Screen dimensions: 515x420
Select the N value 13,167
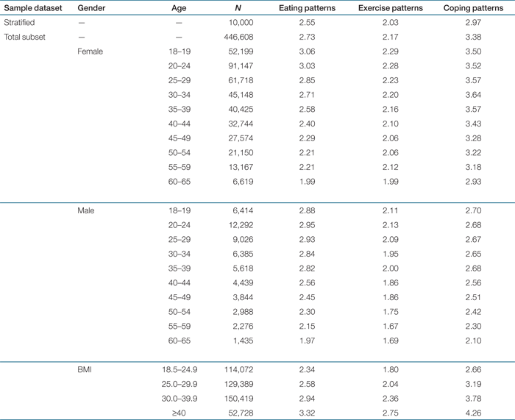[241, 167]
